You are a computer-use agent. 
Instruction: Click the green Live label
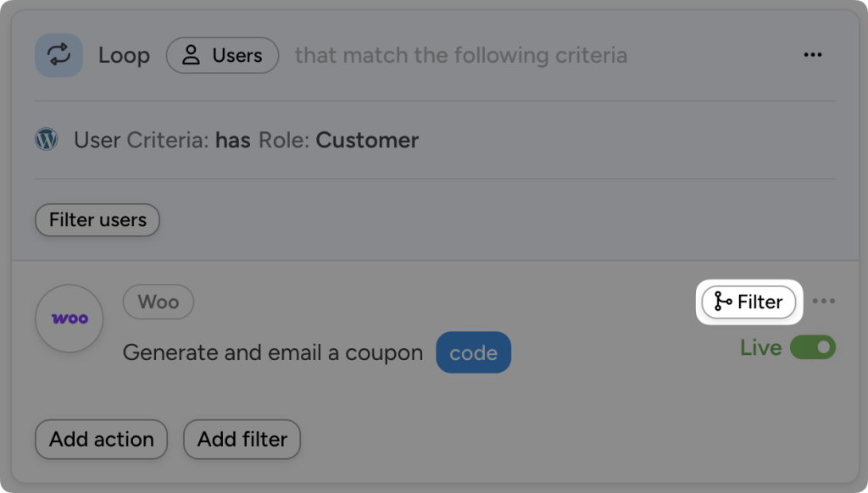coord(760,347)
